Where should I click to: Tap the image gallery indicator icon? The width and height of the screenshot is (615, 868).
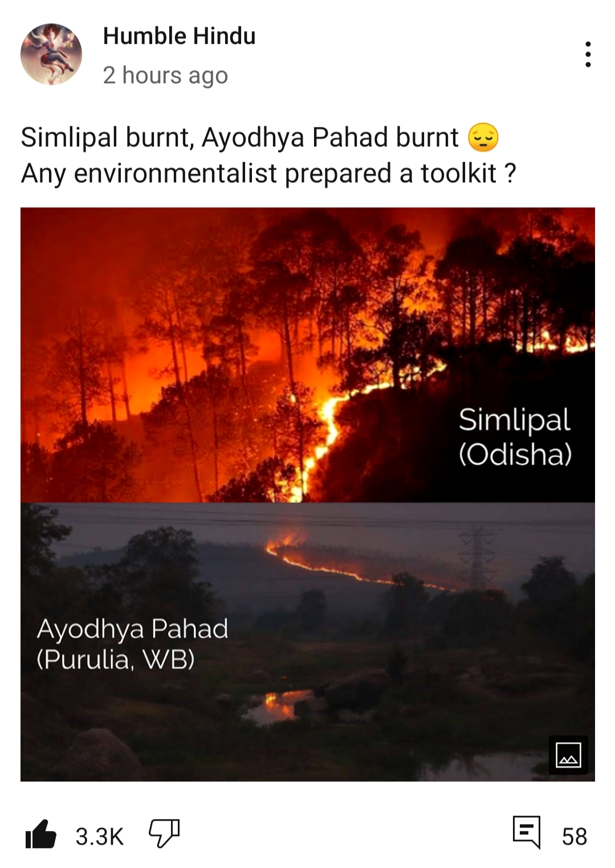pyautogui.click(x=568, y=755)
